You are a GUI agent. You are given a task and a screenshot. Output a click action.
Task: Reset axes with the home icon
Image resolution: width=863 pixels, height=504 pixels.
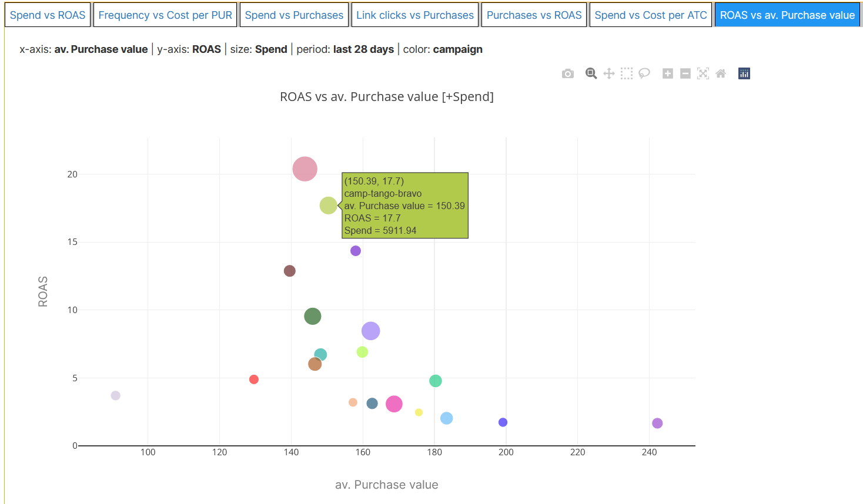[721, 73]
